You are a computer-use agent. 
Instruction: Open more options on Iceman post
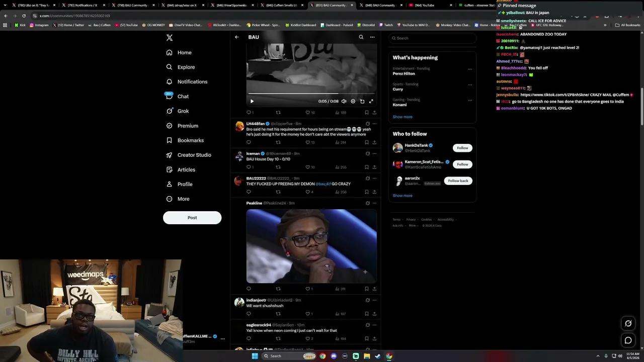(x=374, y=153)
